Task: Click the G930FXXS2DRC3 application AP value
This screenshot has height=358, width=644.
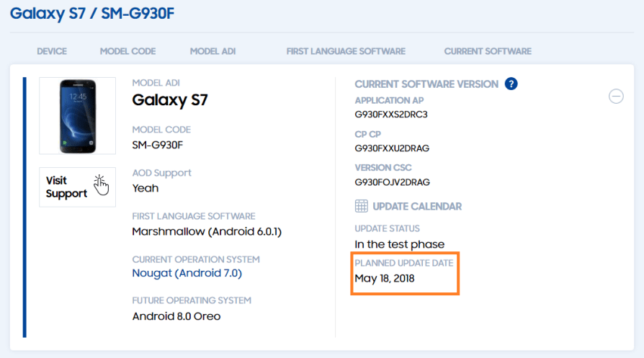Action: pos(391,115)
